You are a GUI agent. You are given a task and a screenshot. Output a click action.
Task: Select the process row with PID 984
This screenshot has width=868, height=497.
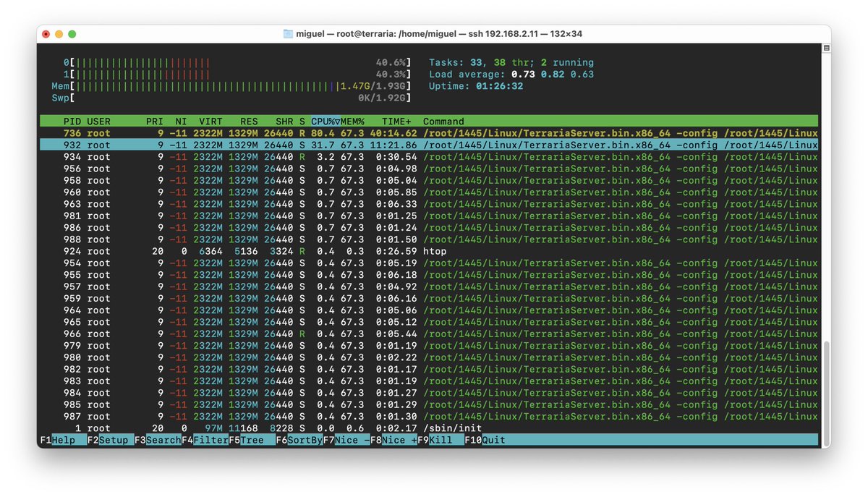click(x=429, y=393)
